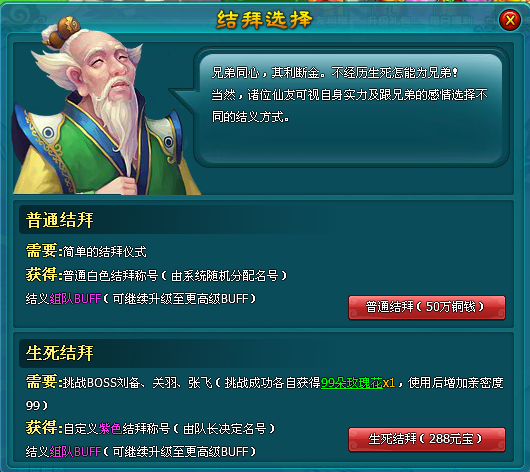
Task: Click the faint 升级礼包 label behind dialog
Action: pos(389,21)
